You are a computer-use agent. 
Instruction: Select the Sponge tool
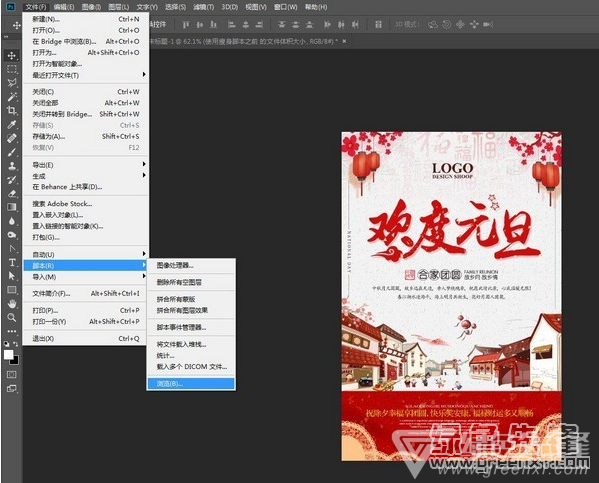[x=12, y=235]
